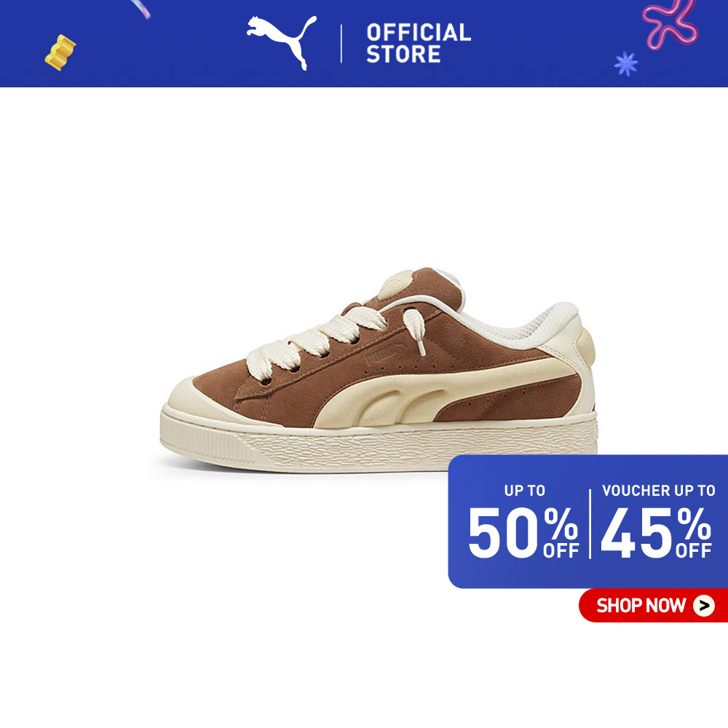The image size is (728, 728).
Task: Click the UP TO 50% OFF text
Action: click(523, 521)
